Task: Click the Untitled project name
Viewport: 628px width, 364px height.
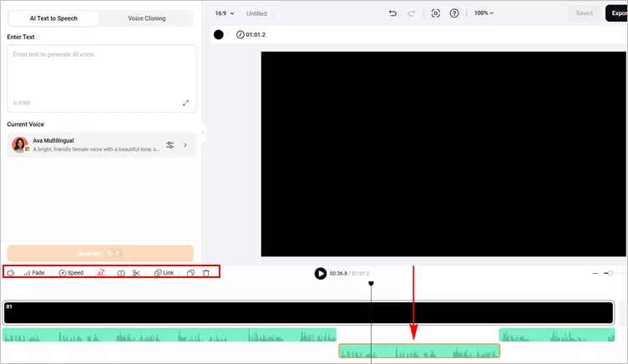Action: (x=256, y=13)
